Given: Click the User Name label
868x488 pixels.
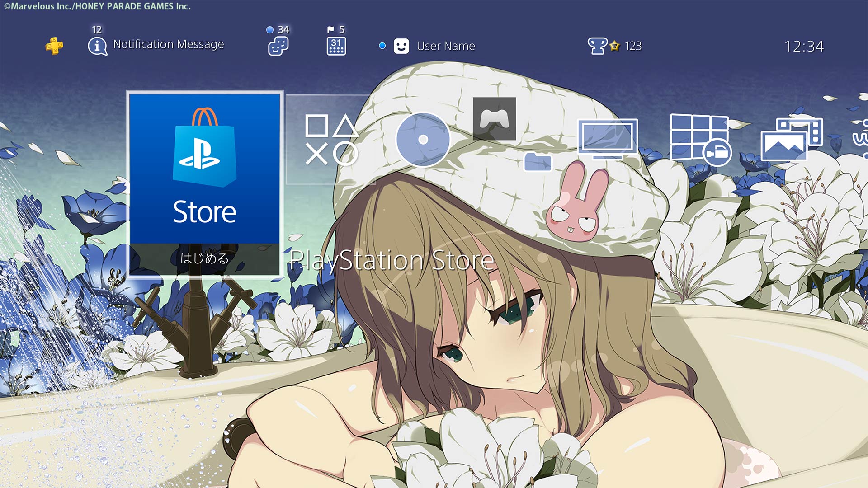Looking at the screenshot, I should 446,46.
